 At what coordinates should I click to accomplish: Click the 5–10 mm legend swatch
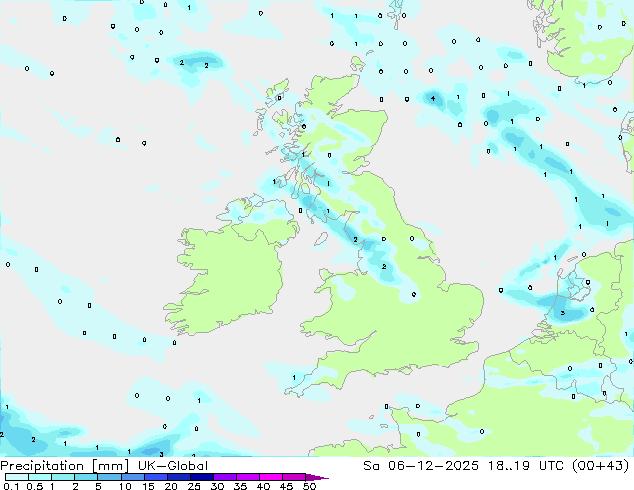click(x=109, y=477)
